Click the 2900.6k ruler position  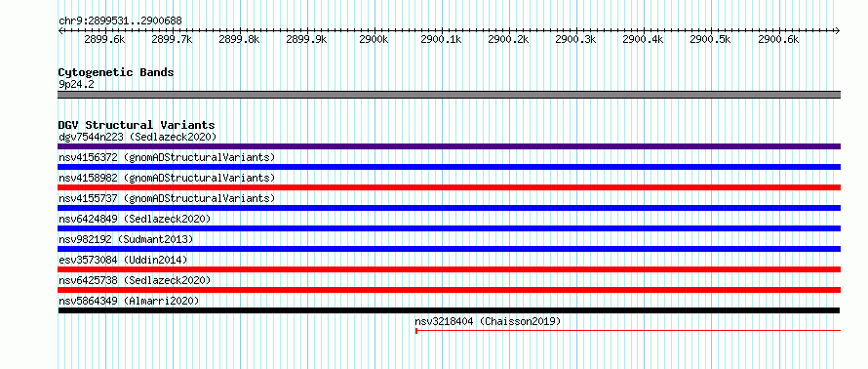point(778,39)
